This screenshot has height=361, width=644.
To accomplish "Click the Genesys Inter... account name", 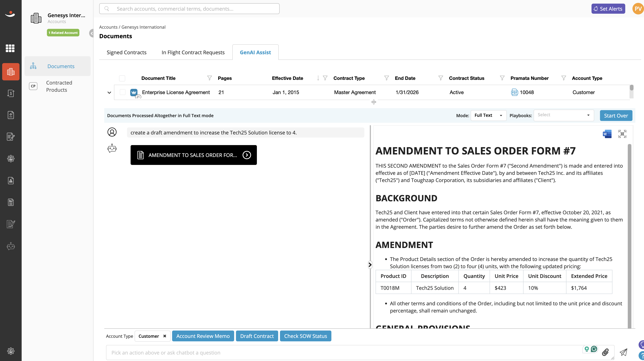I will coord(66,15).
